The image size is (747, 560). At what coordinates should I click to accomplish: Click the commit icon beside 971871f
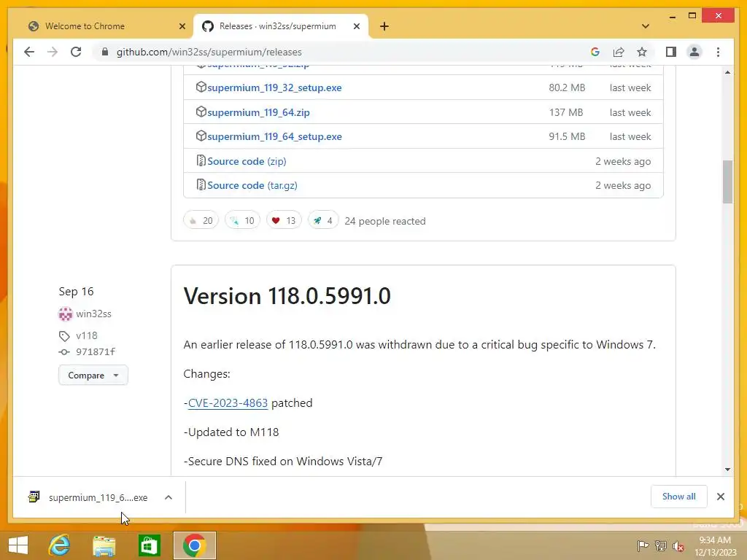click(x=64, y=352)
